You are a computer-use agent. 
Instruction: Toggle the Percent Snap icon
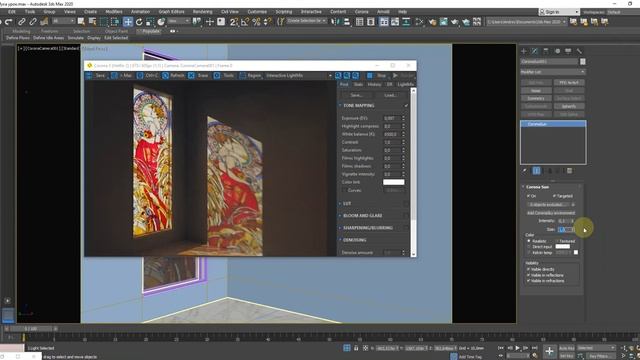pyautogui.click(x=256, y=22)
